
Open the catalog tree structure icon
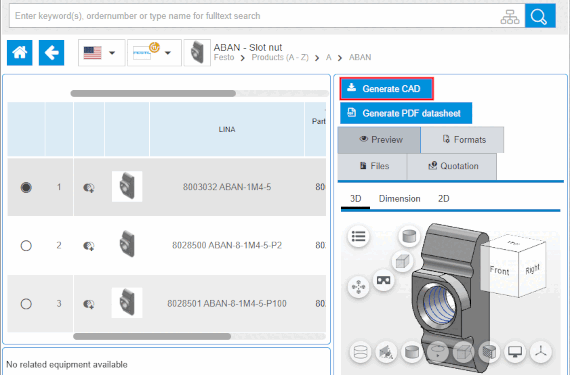click(x=510, y=16)
